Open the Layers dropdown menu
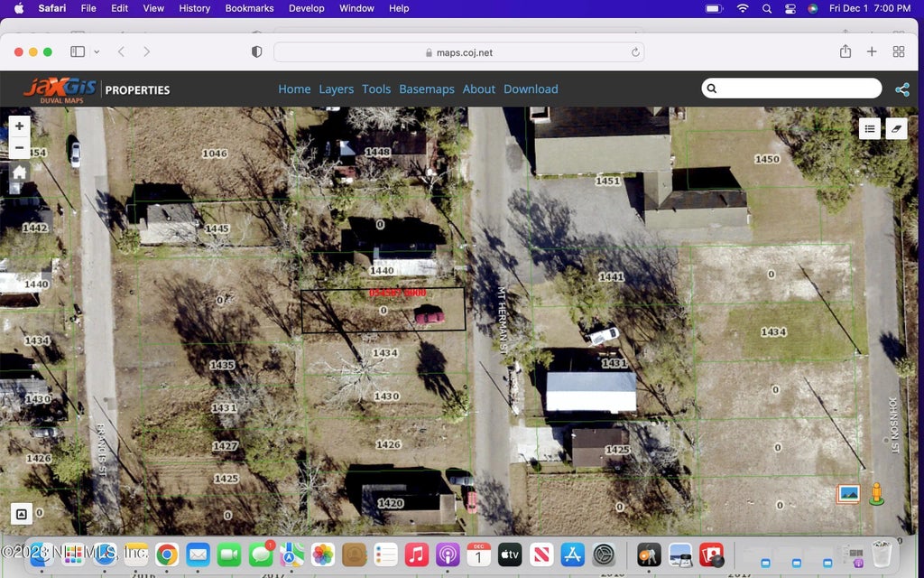This screenshot has width=924, height=578. click(x=336, y=89)
